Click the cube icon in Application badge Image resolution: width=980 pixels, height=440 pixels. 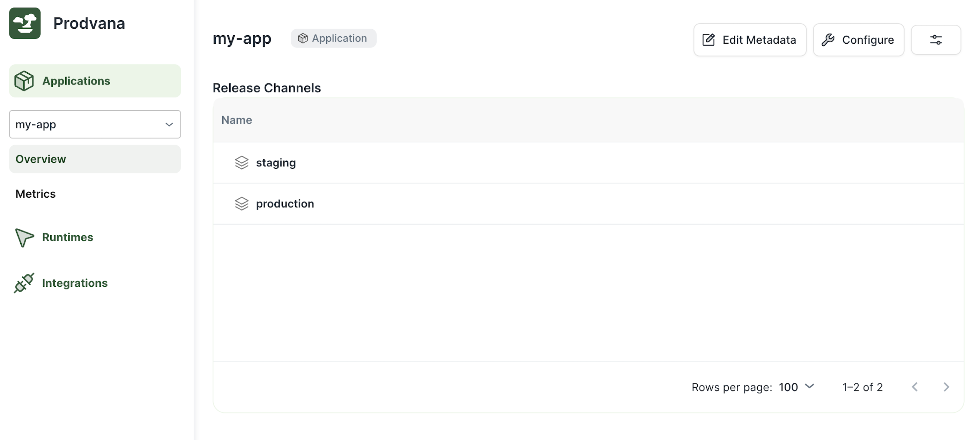(303, 38)
